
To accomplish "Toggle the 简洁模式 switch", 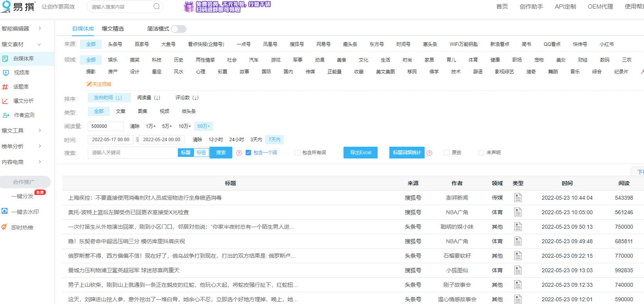I will click(x=178, y=29).
